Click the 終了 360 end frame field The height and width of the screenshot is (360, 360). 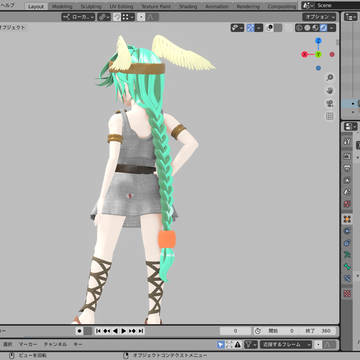[x=318, y=331]
